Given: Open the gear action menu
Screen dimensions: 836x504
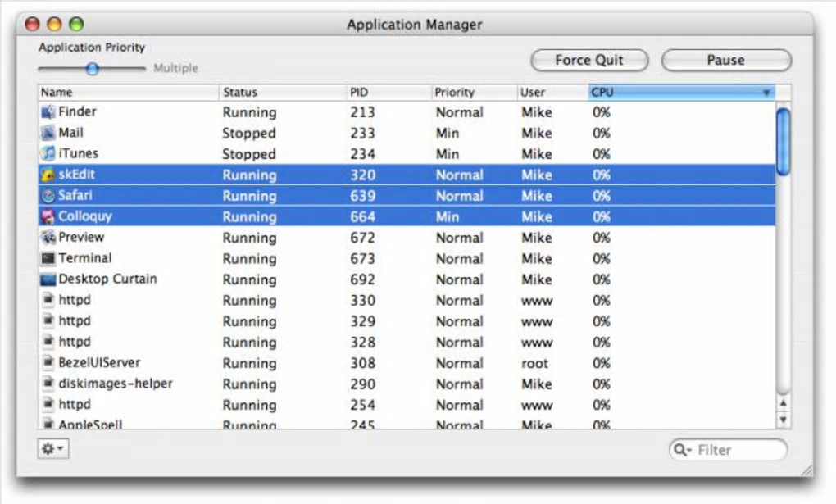Looking at the screenshot, I should point(52,448).
